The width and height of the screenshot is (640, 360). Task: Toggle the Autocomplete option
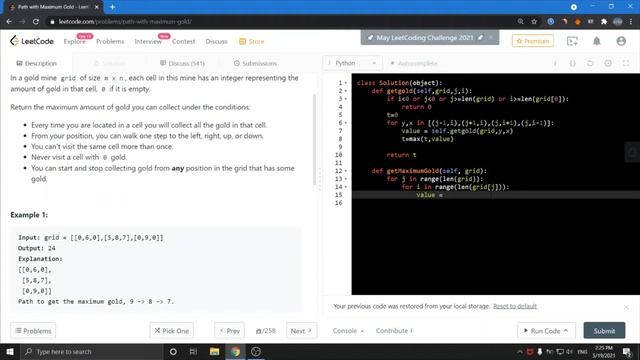pyautogui.click(x=413, y=63)
